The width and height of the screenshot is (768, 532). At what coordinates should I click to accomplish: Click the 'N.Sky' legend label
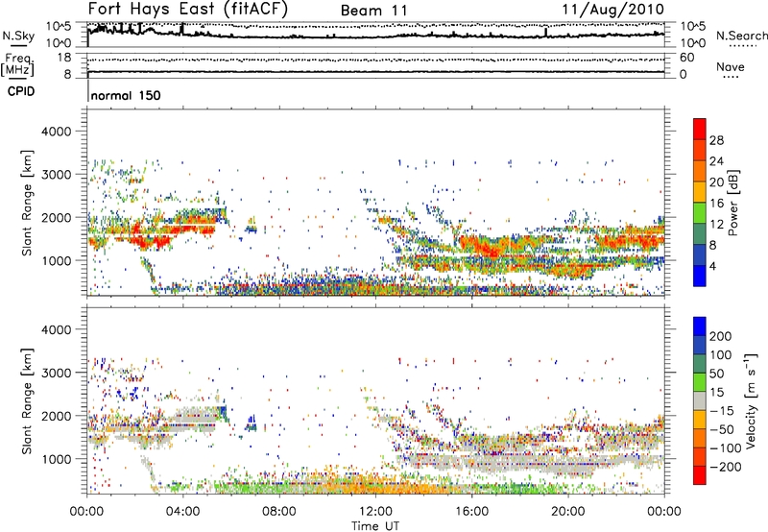(18, 36)
